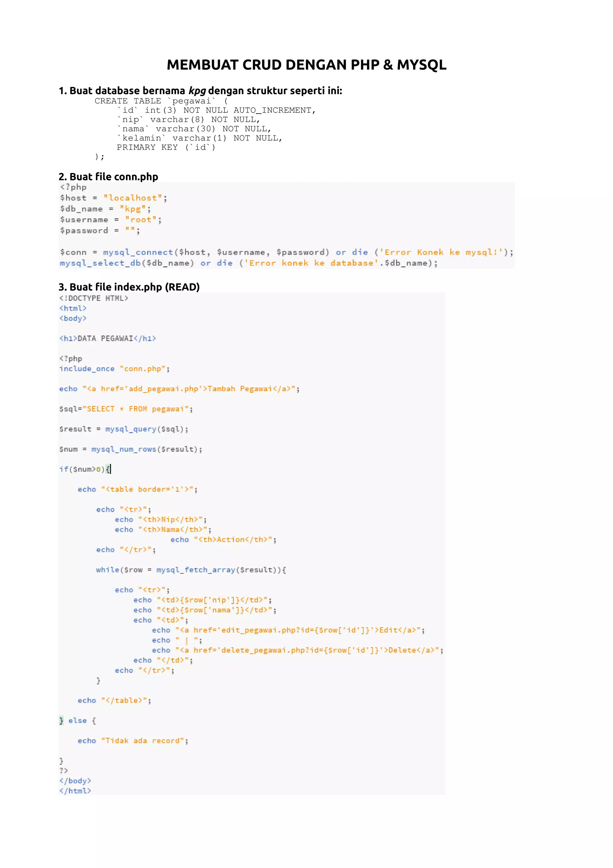Click the 'while($row = mysql_fetch_array($result)){' line
The height and width of the screenshot is (868, 613).
click(191, 570)
